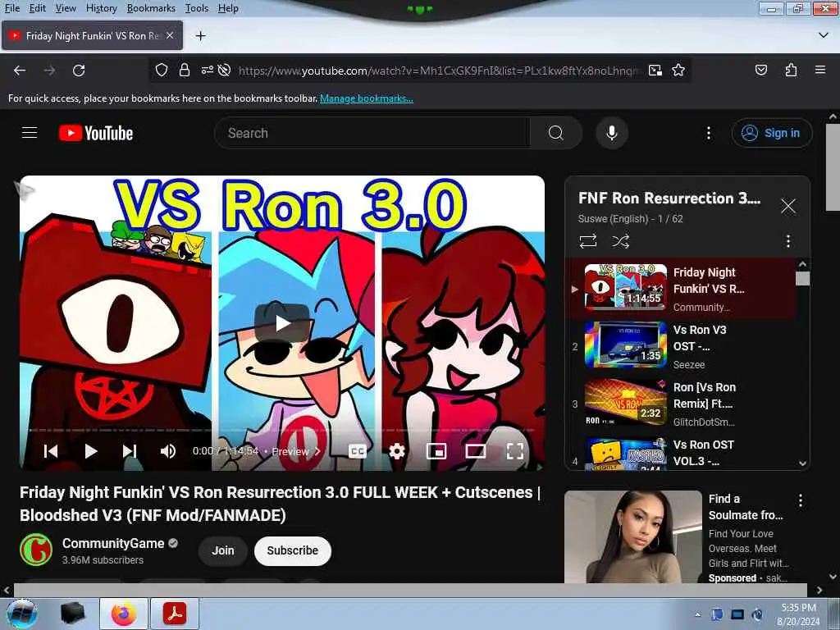Open the Bookmarks menu

click(x=151, y=8)
